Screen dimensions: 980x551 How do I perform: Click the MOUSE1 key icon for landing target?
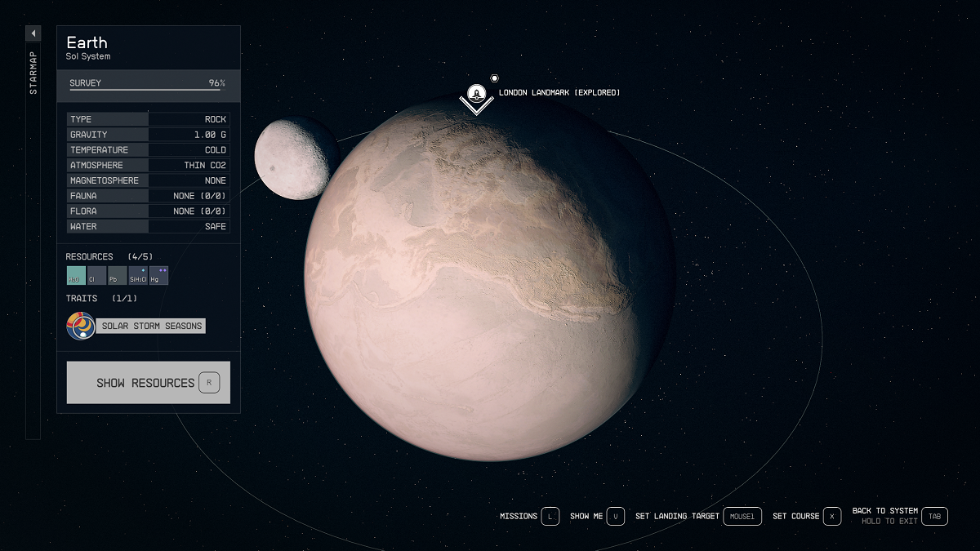[742, 516]
